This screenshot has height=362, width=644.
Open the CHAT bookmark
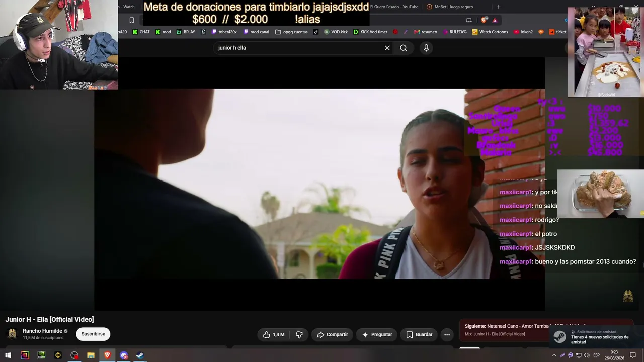click(x=141, y=32)
